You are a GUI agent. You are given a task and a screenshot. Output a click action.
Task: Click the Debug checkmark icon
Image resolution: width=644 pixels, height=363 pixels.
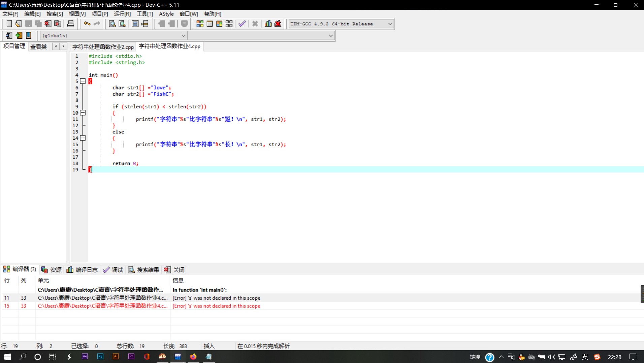(242, 24)
